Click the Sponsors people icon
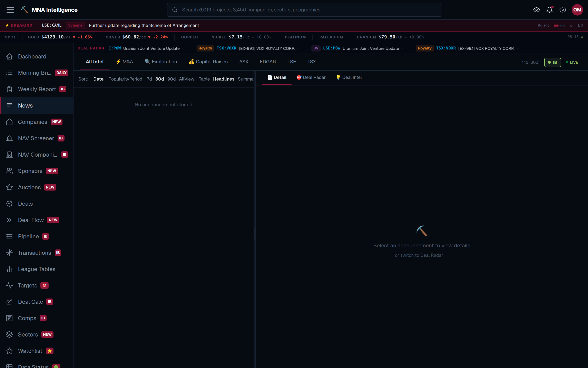The height and width of the screenshot is (368, 588). (9, 171)
